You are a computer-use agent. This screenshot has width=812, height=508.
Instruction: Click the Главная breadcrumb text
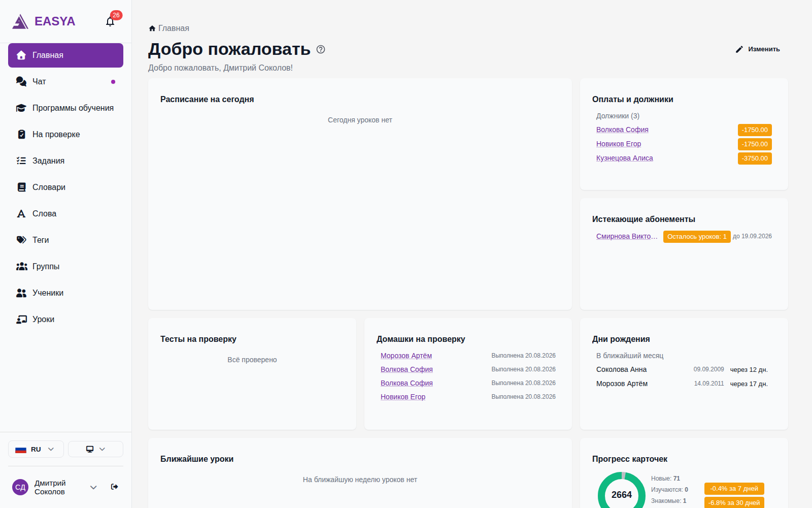coord(174,28)
